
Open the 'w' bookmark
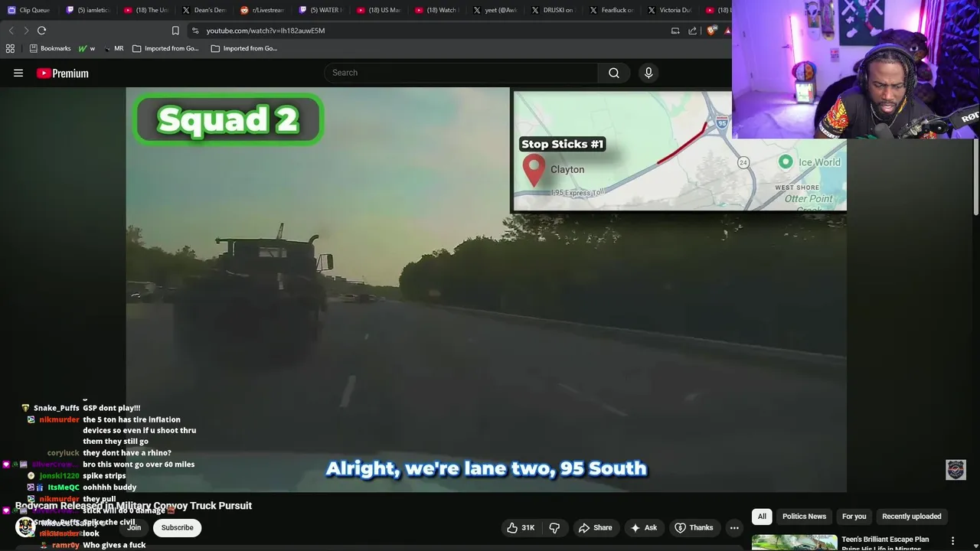87,48
